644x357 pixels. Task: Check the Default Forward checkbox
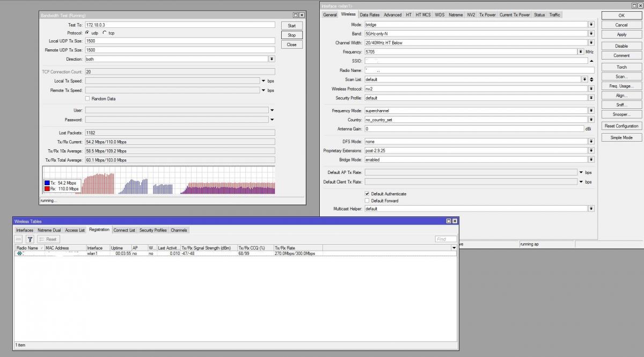pos(367,201)
